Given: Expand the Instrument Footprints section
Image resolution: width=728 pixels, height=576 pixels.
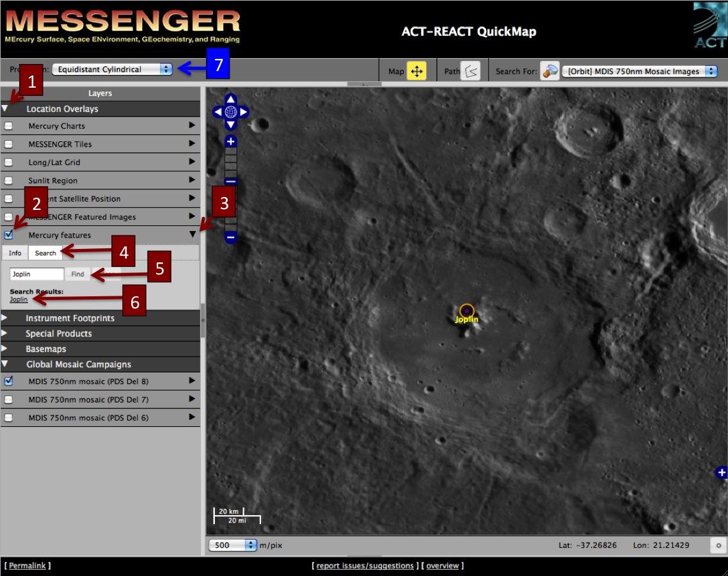Looking at the screenshot, I should [70, 318].
